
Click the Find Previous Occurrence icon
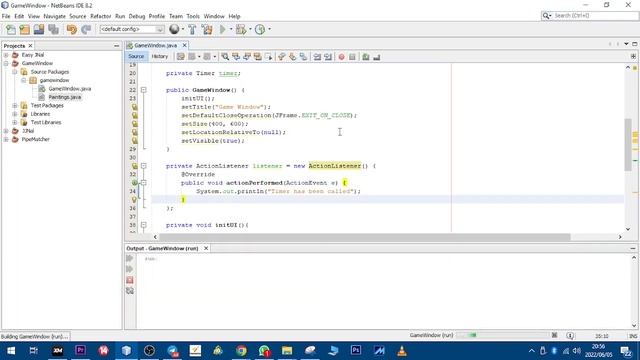[236, 57]
